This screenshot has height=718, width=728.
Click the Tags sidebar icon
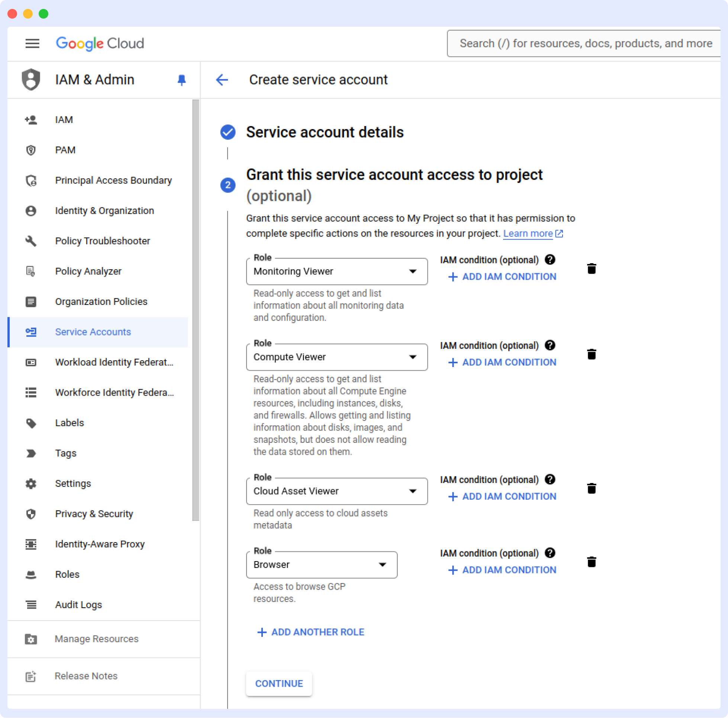tap(31, 453)
